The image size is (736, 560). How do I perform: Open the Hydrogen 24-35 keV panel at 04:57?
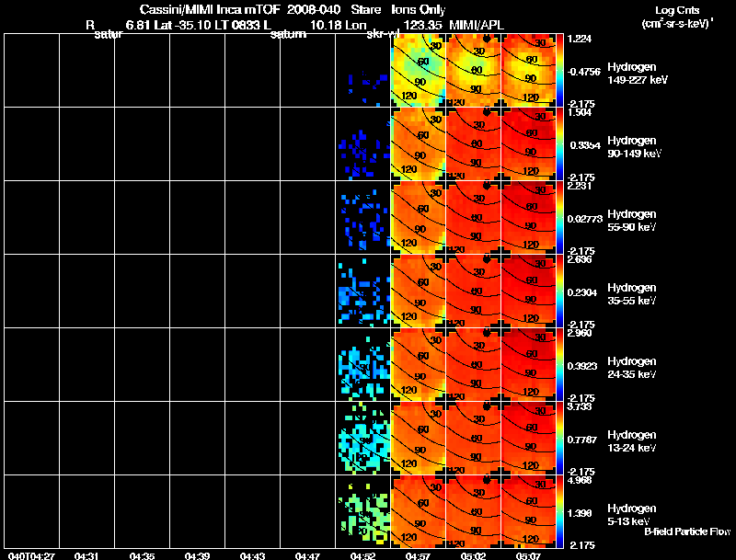pyautogui.click(x=419, y=365)
